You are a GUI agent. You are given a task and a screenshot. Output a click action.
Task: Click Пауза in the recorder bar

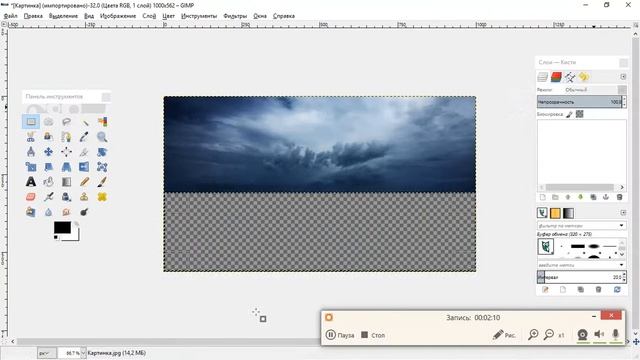[x=340, y=335]
